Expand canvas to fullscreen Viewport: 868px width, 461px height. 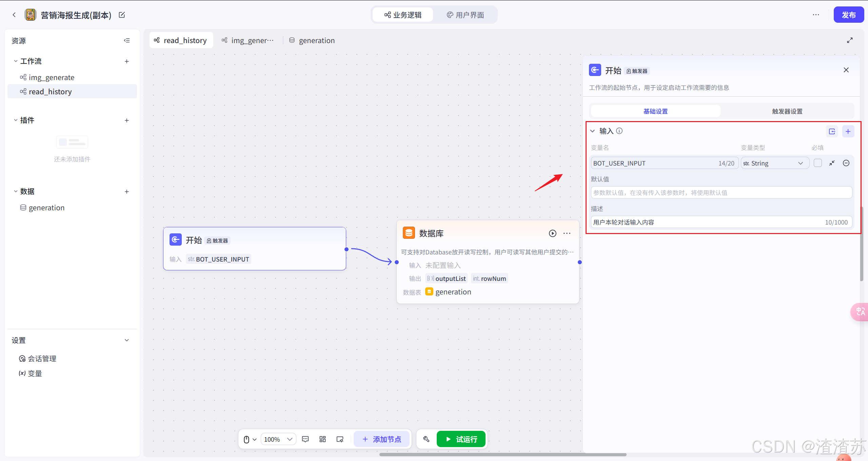point(850,40)
